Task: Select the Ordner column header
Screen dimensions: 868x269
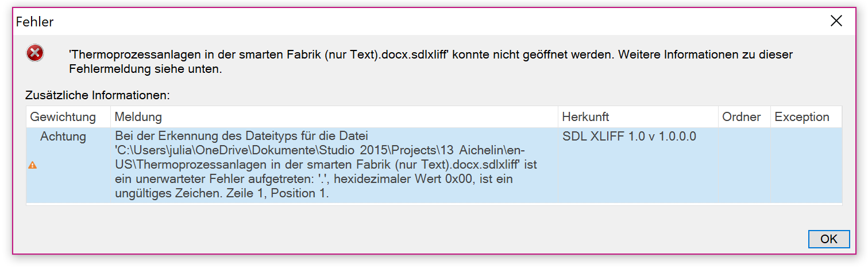Action: click(x=744, y=117)
